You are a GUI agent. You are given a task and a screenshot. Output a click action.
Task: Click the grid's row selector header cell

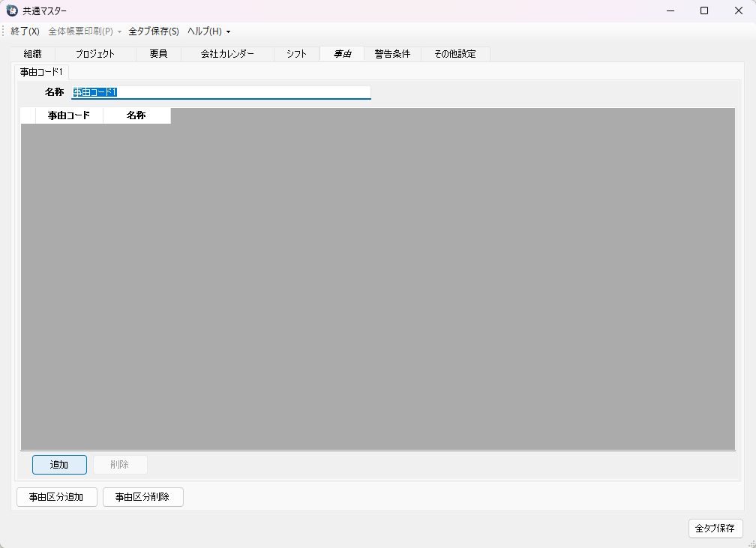click(28, 115)
